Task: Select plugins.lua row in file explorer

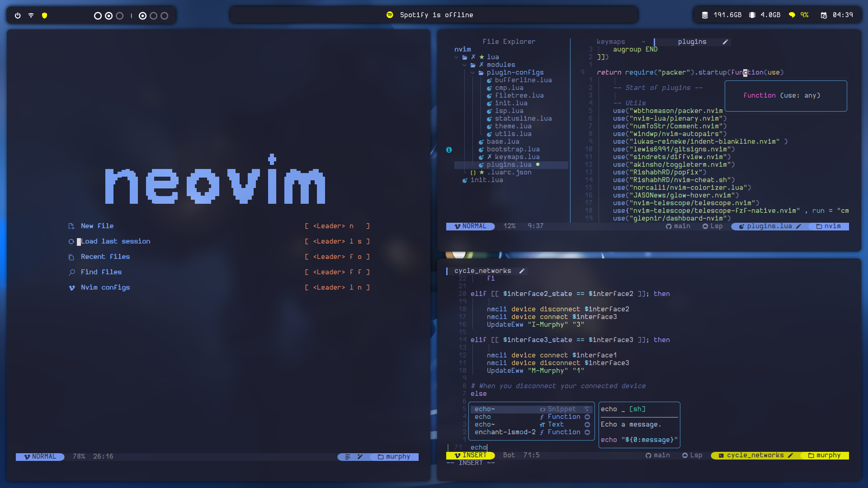Action: [x=511, y=164]
